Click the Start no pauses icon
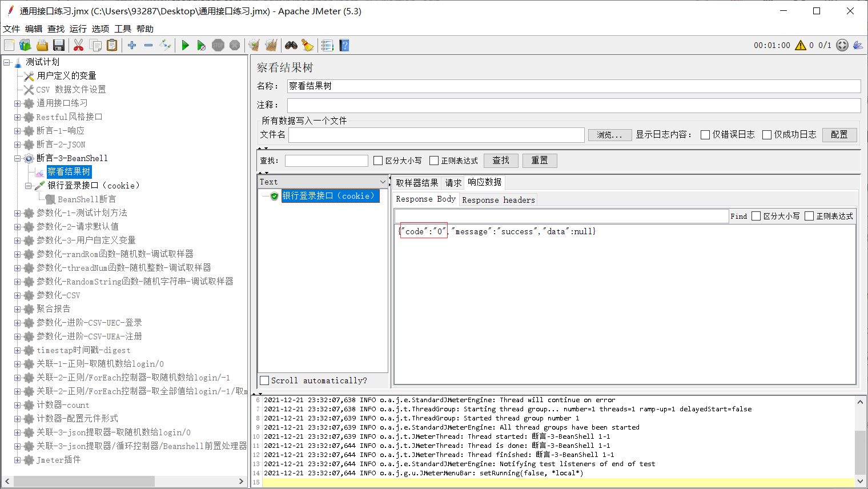Image resolution: width=868 pixels, height=489 pixels. (201, 45)
